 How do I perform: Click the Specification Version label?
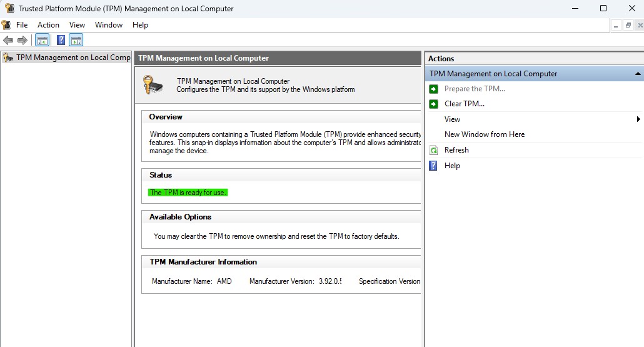click(x=390, y=281)
